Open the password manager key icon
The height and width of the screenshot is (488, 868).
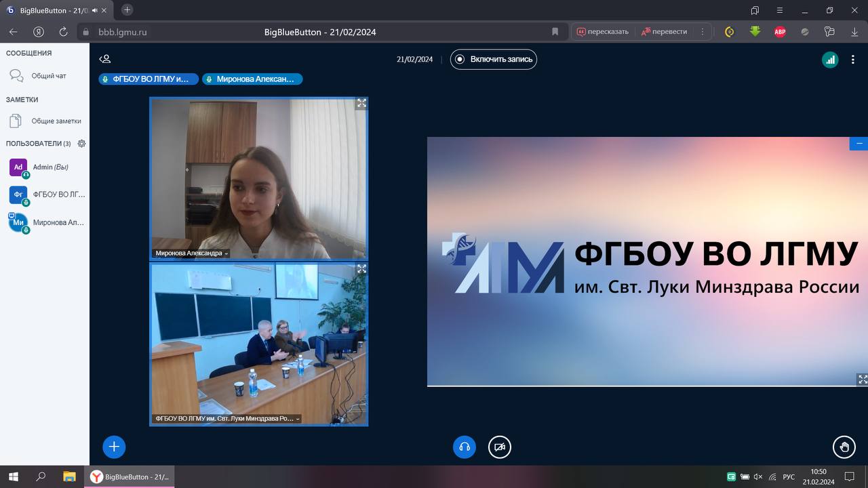click(x=829, y=32)
